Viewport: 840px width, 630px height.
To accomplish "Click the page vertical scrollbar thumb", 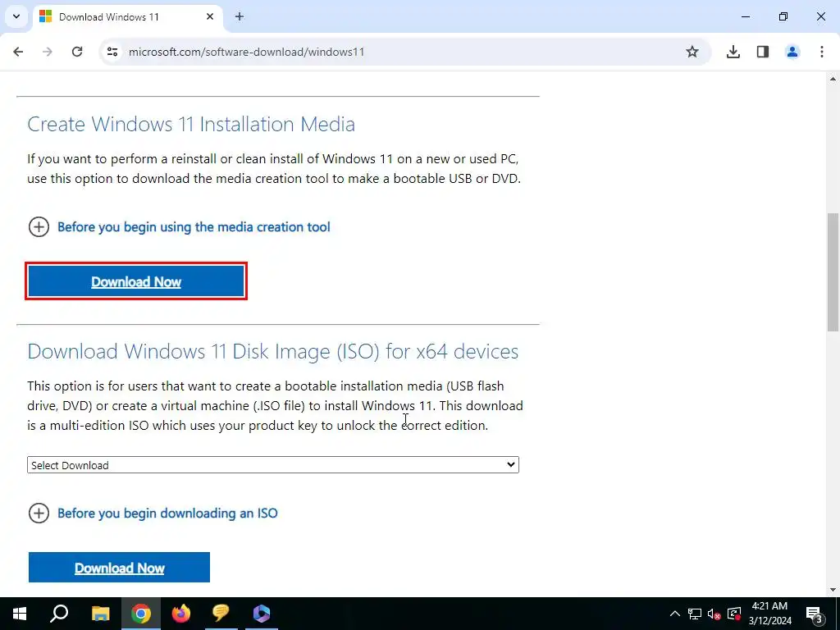I will point(833,272).
